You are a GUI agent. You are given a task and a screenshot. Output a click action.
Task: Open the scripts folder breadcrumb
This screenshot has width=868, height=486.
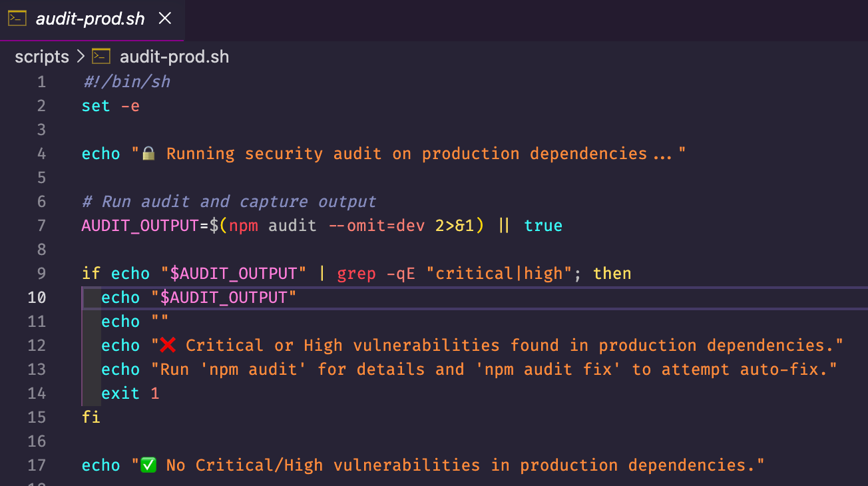pyautogui.click(x=42, y=57)
